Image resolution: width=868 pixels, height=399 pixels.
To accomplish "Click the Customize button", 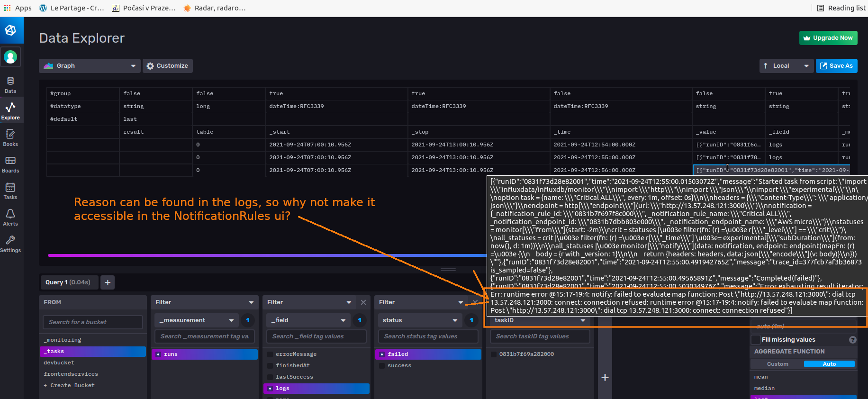I will tap(168, 66).
